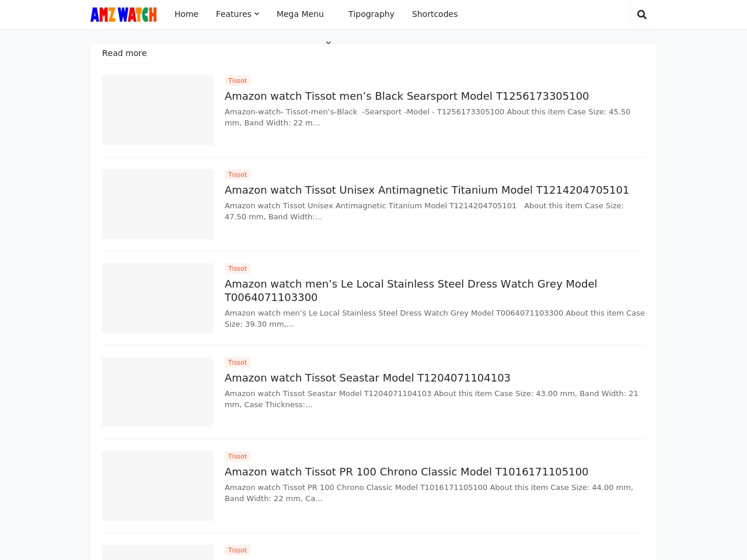Open thumbnail of PR 100 Chrono Classic post
This screenshot has width=747, height=560.
[x=158, y=486]
